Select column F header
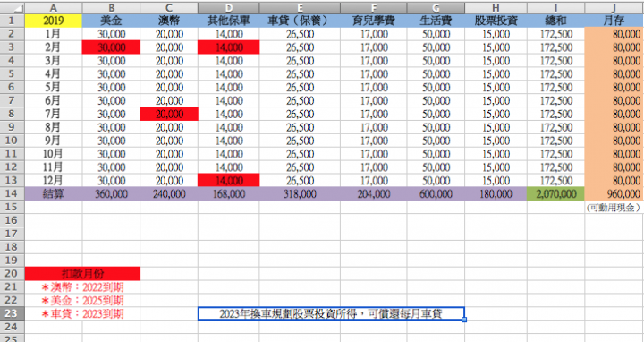This screenshot has height=342, width=644. pyautogui.click(x=374, y=8)
